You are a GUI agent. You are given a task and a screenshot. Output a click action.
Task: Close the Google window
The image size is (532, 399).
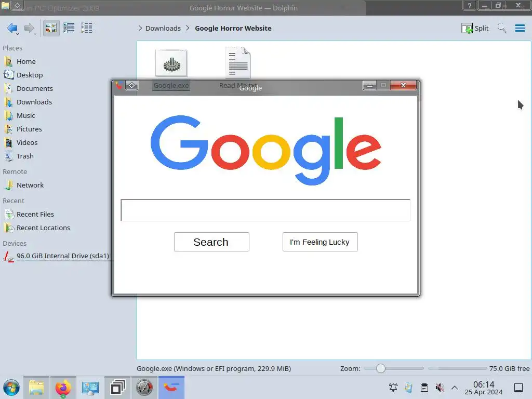click(x=403, y=86)
